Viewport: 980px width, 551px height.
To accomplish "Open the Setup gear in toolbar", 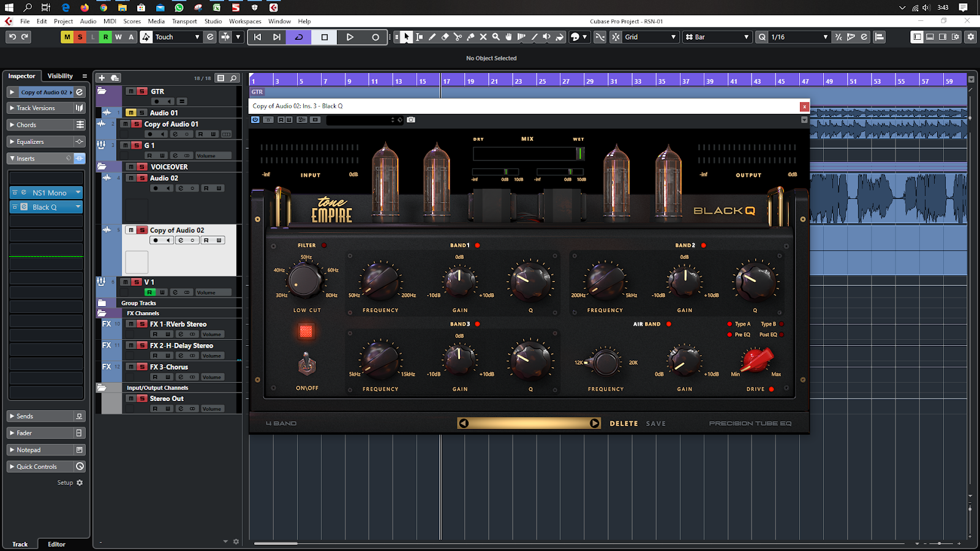I will click(x=970, y=37).
